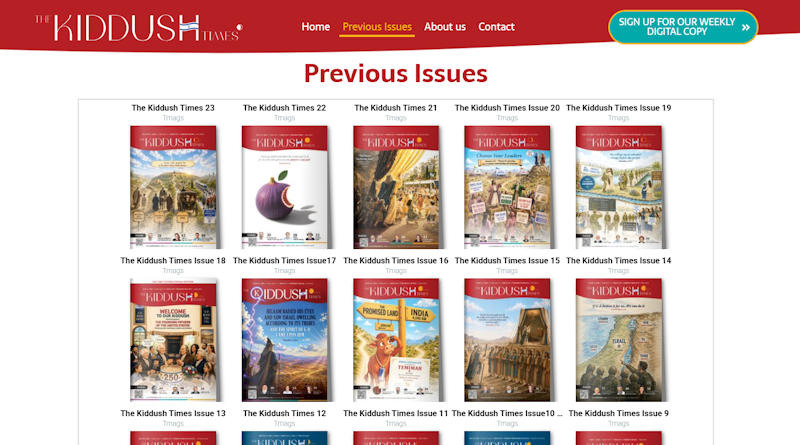This screenshot has width=800, height=445.
Task: Open cover of Kiddush Times Issue 14
Action: (619, 340)
